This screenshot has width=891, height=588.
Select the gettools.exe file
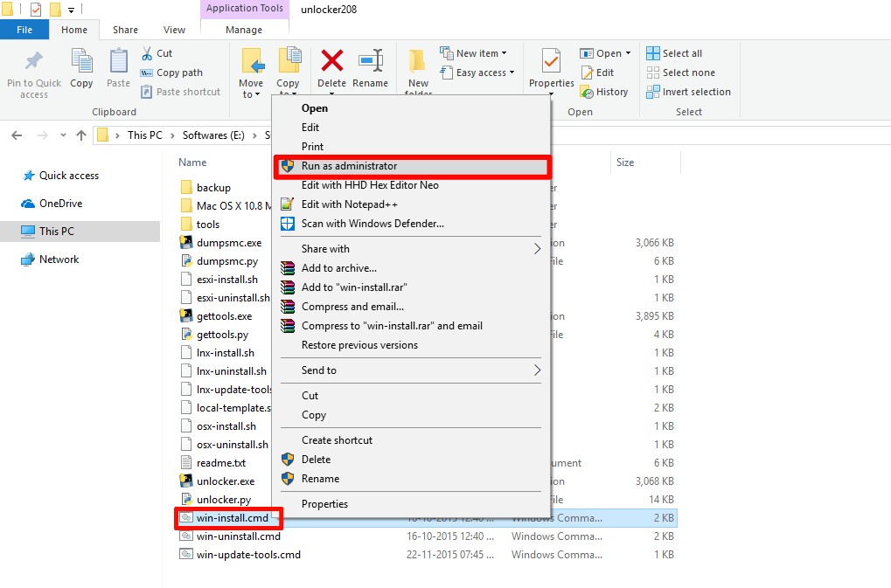pos(224,316)
